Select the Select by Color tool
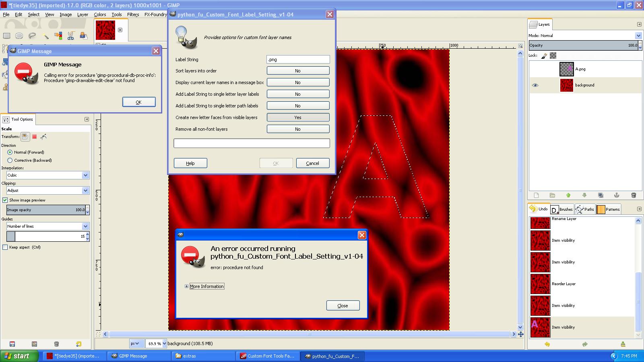Viewport: 644px width, 362px height. tap(58, 36)
